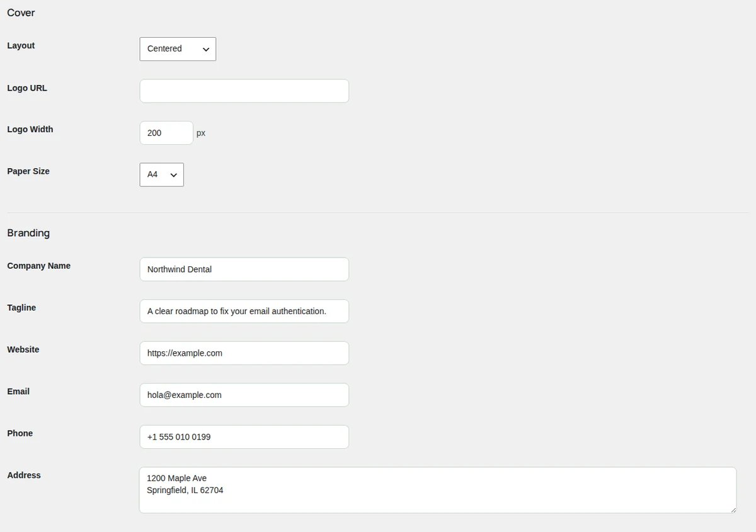Image resolution: width=756 pixels, height=532 pixels.
Task: Click the Tagline label
Action: (x=21, y=308)
